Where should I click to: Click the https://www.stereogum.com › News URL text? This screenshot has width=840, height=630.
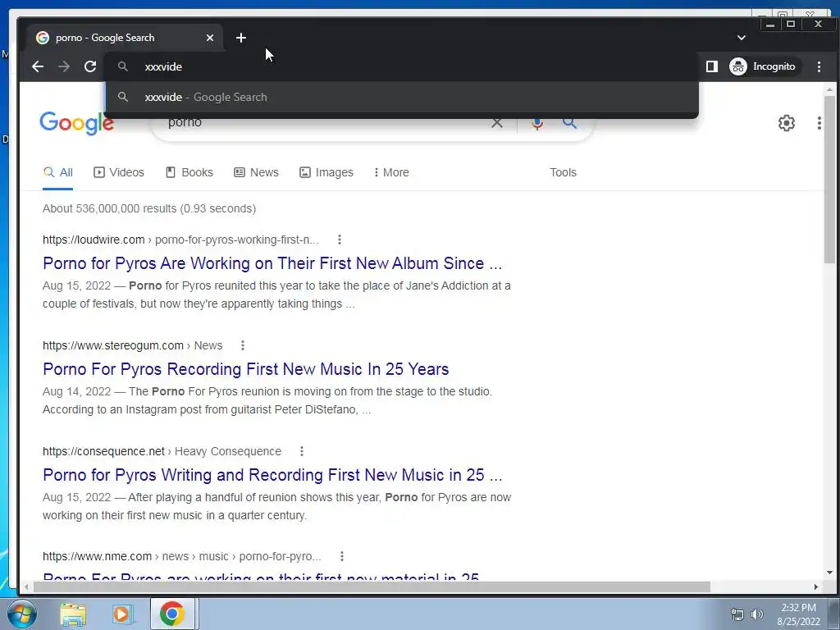pyautogui.click(x=133, y=345)
